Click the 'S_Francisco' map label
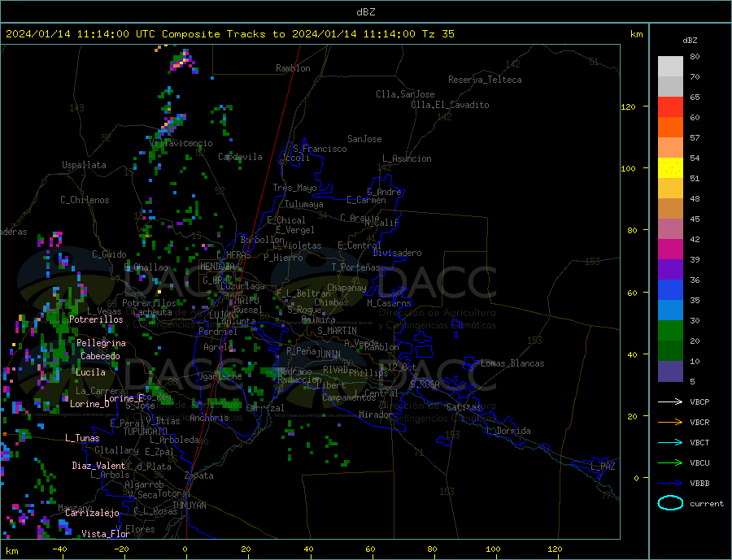Viewport: 732px width, 560px height. (x=320, y=149)
